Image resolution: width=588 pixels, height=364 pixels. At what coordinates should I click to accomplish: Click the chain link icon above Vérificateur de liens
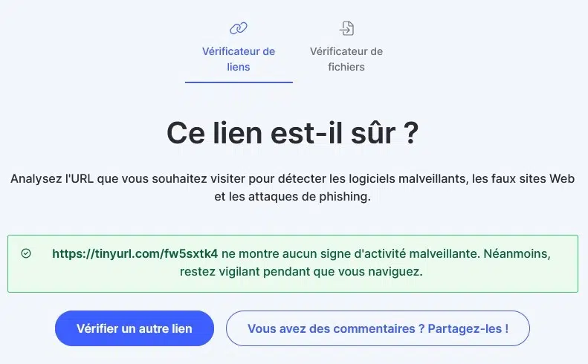click(238, 28)
